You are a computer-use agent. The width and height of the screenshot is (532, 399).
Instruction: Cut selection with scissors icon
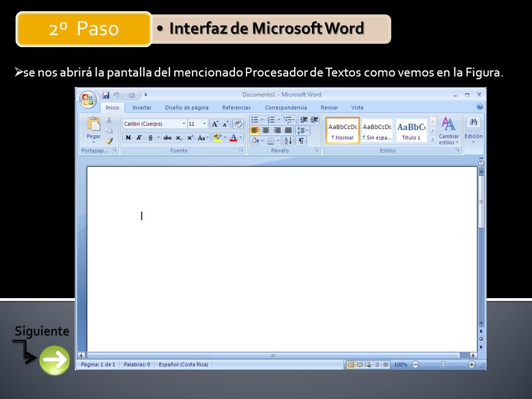click(109, 120)
